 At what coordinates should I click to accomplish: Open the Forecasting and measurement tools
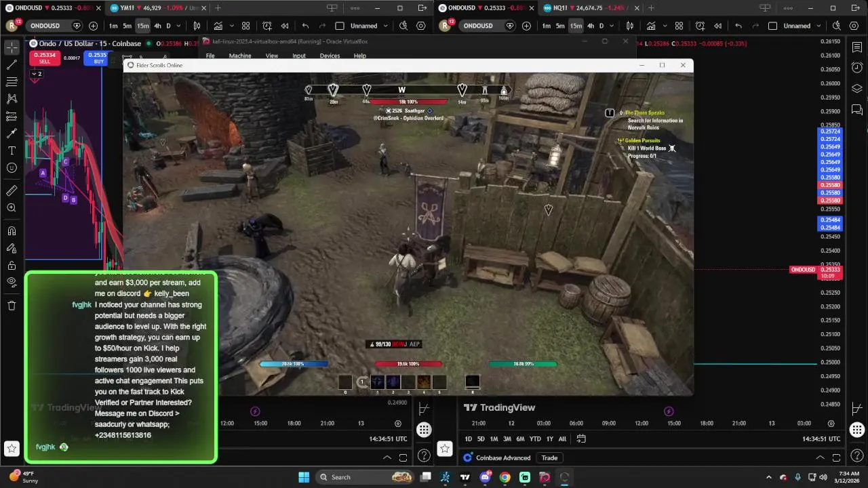point(12,117)
